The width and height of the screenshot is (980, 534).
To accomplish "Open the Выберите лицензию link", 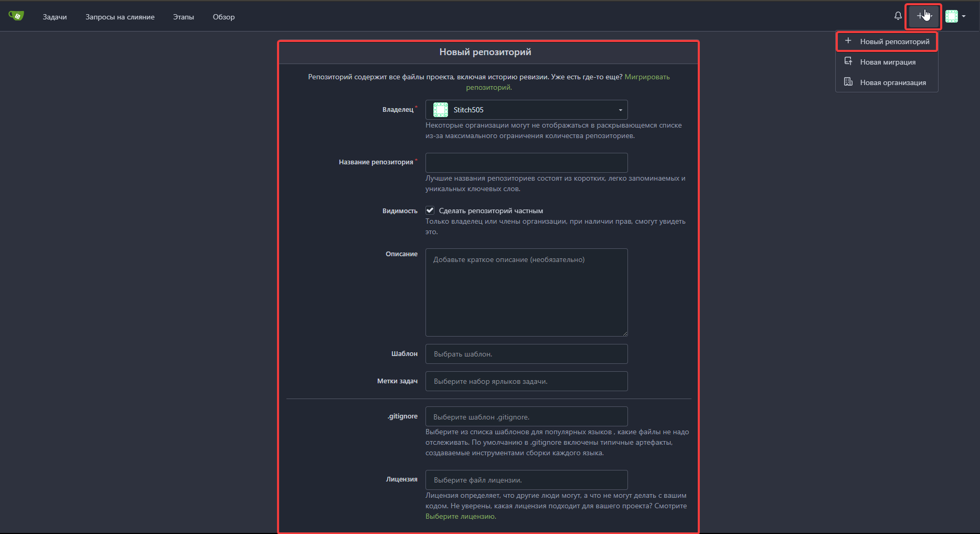I will [460, 516].
